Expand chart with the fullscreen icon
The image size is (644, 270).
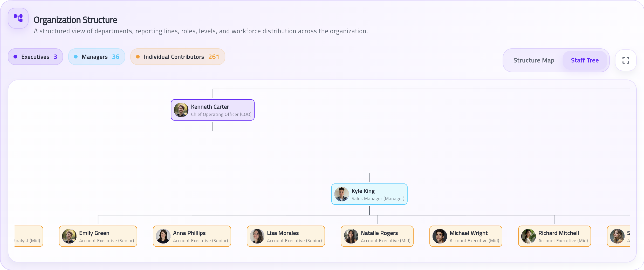[626, 60]
